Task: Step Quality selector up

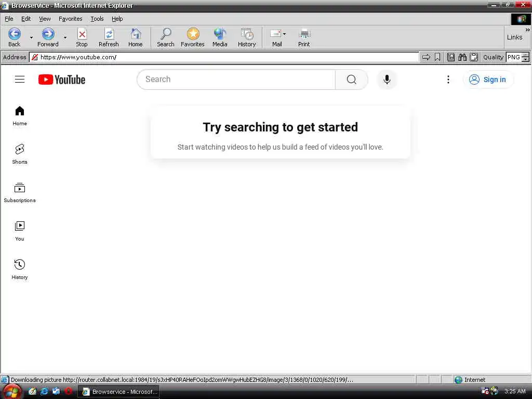Action: pos(526,55)
